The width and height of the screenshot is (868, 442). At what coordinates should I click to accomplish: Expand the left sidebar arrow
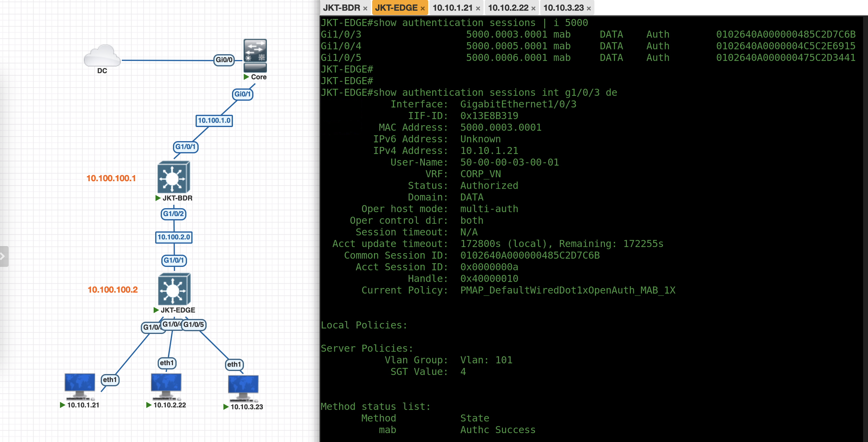point(3,257)
